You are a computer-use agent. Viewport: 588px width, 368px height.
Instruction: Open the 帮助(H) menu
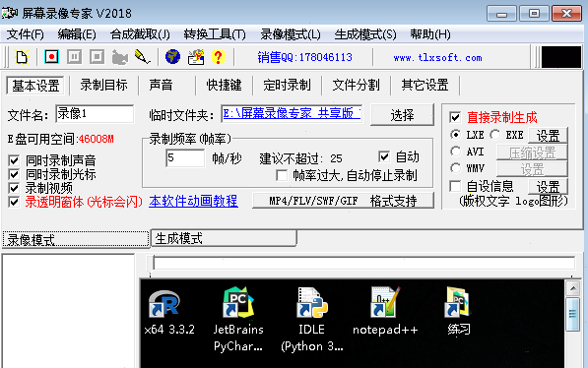coord(430,34)
